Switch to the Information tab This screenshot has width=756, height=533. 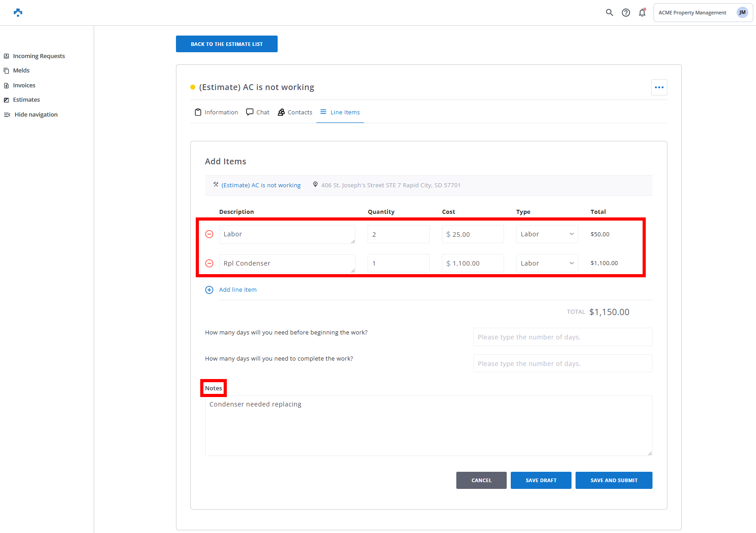(216, 113)
